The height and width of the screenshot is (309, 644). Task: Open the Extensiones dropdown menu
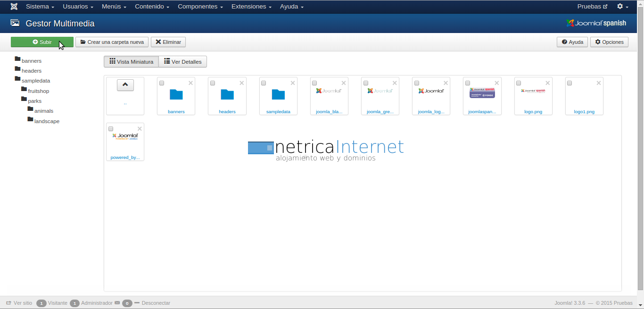tap(251, 7)
